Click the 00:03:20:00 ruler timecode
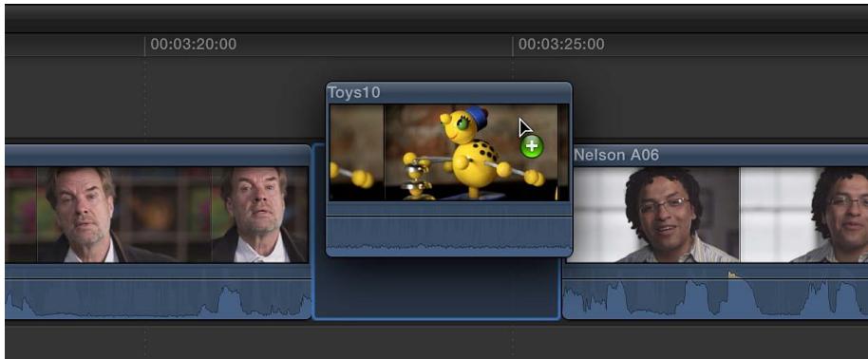 [x=193, y=45]
